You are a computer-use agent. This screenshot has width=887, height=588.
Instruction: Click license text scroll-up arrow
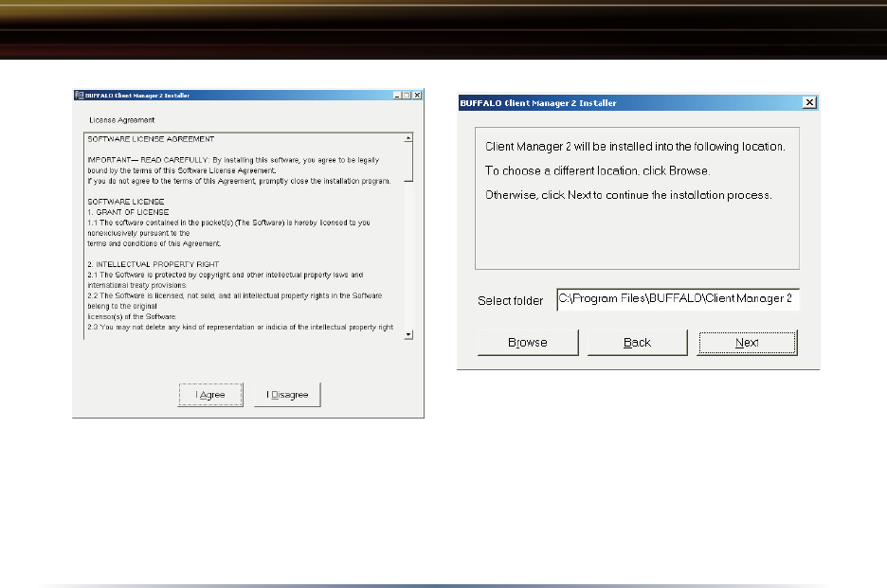408,138
